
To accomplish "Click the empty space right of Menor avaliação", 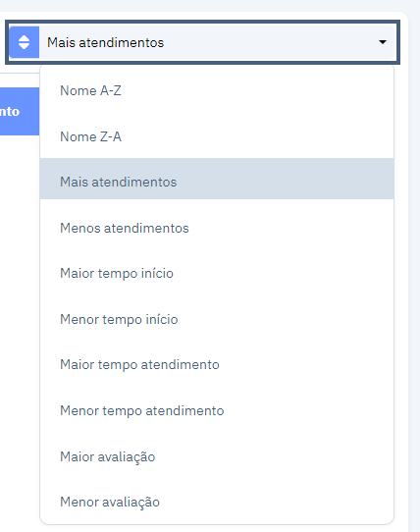I will coord(275,502).
